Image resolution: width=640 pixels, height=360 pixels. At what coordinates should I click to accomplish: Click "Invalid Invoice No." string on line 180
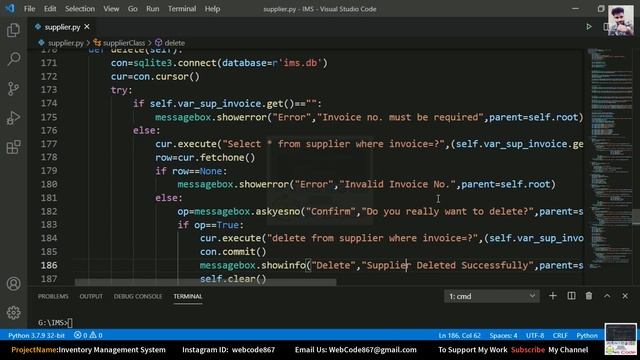click(398, 184)
